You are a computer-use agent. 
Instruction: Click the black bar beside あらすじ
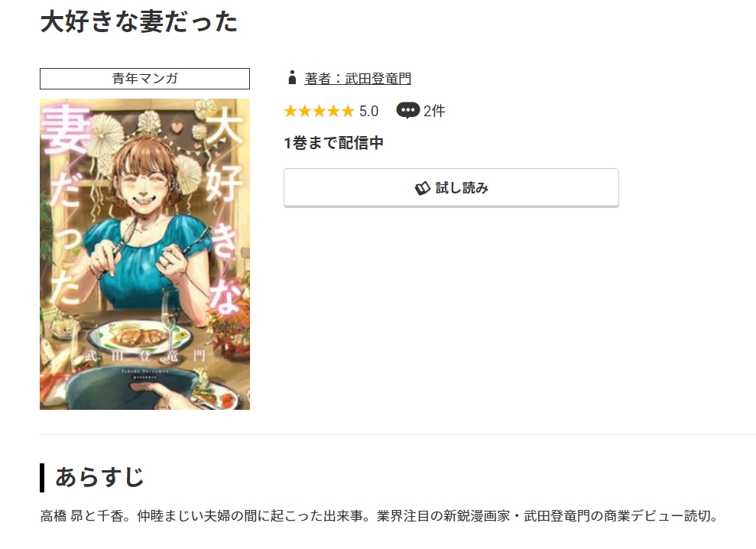(43, 478)
